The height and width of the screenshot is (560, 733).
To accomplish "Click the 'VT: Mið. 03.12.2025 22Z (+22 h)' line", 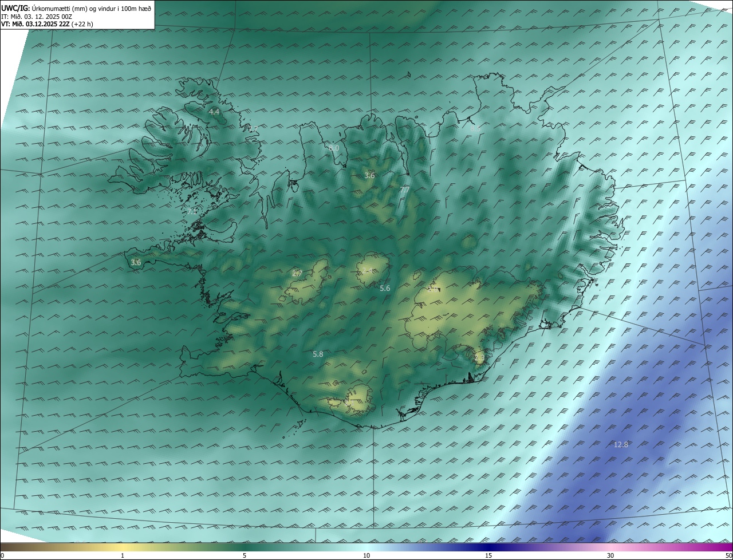I will coord(47,24).
